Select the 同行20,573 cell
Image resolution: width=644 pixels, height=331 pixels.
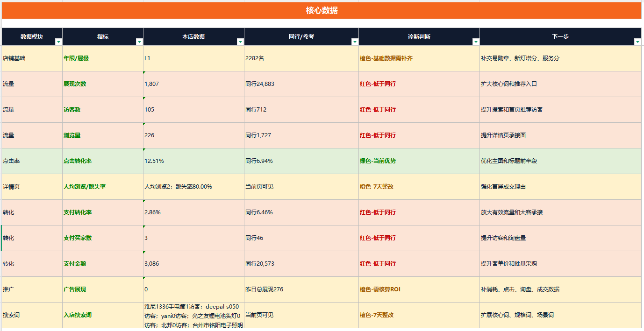click(301, 264)
